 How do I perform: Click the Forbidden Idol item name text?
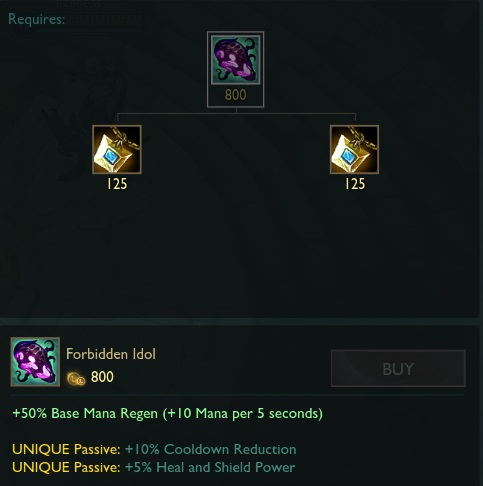111,354
